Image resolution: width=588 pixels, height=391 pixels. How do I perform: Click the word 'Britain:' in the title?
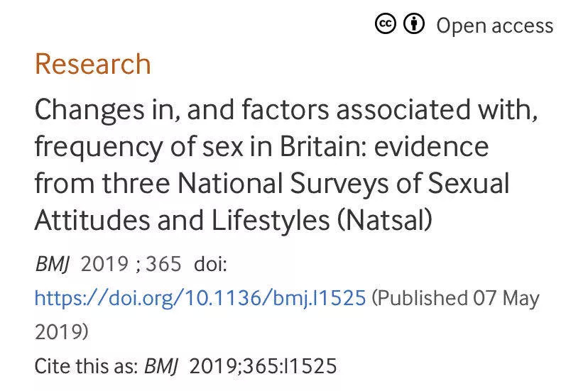322,146
